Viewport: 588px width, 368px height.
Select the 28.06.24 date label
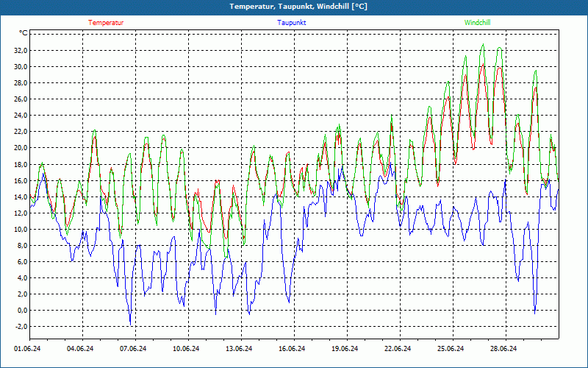point(503,349)
